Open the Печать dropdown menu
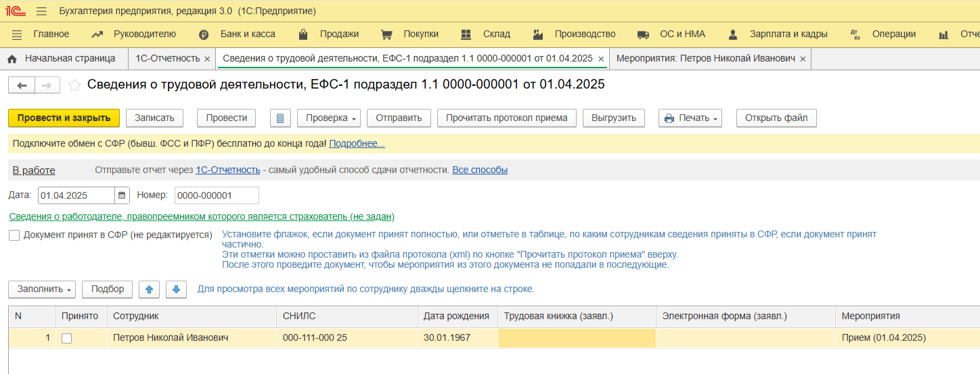Screen dimensions: 980x374 pyautogui.click(x=690, y=118)
